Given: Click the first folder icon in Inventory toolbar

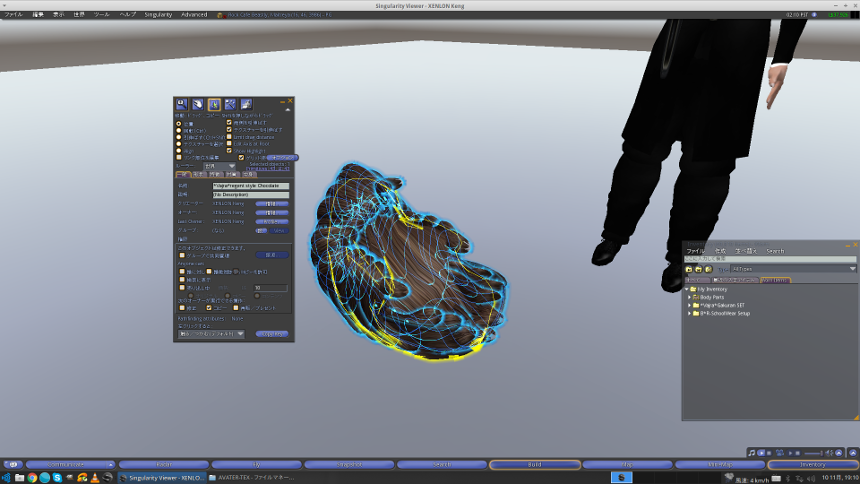Looking at the screenshot, I should pyautogui.click(x=688, y=269).
